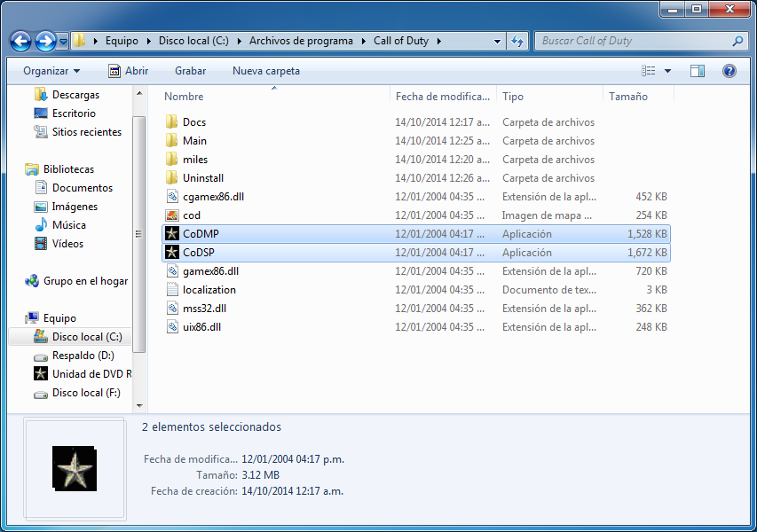Click the search magnifier icon
This screenshot has width=757, height=532.
pyautogui.click(x=737, y=41)
